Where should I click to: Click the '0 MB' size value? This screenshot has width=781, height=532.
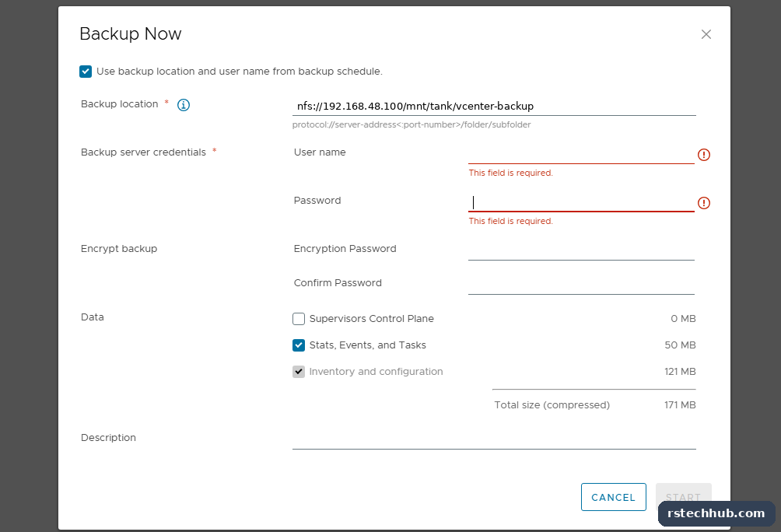(683, 319)
